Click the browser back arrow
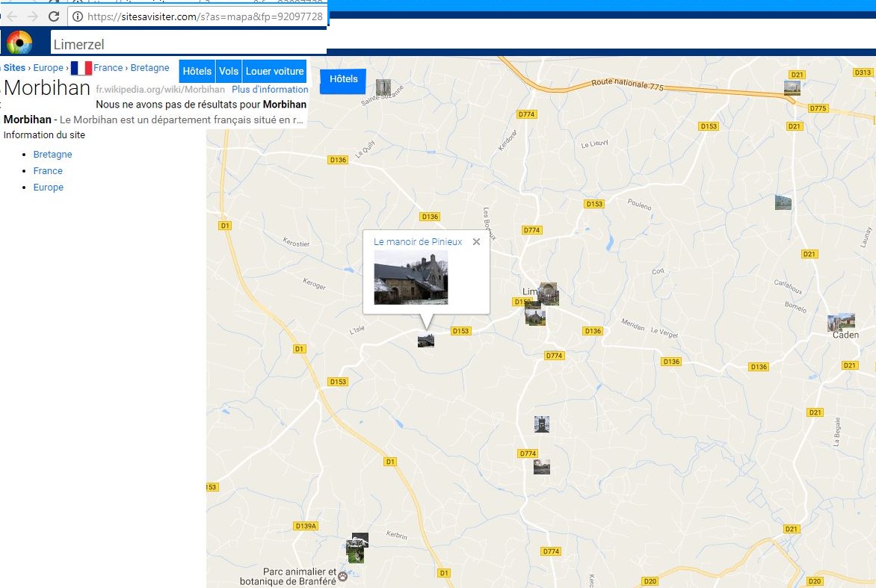876x588 pixels. click(12, 16)
